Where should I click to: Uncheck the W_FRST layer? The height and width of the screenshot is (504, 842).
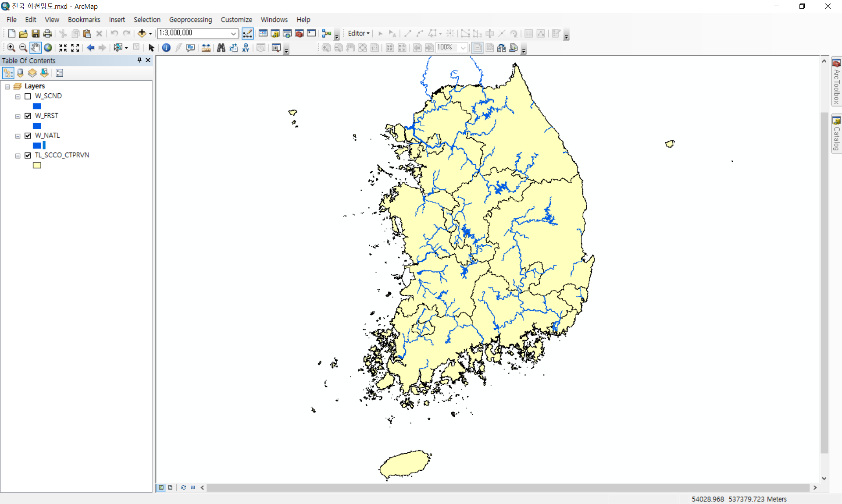(28, 116)
